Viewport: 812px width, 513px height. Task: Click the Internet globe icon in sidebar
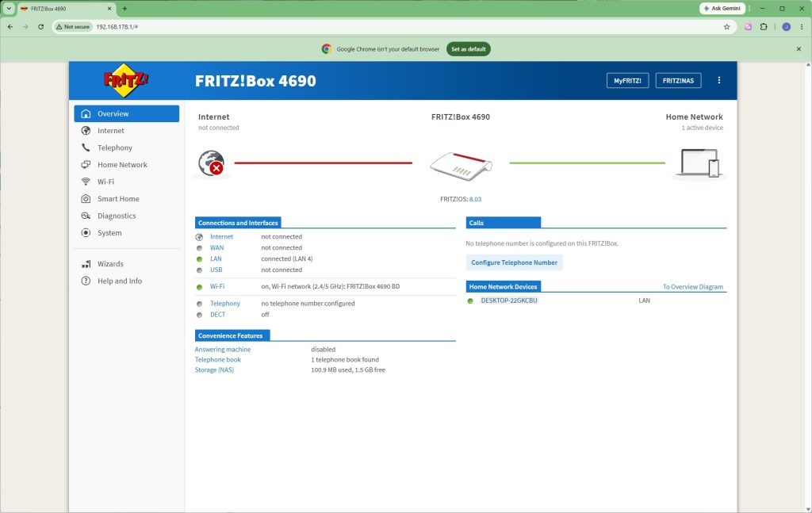86,131
